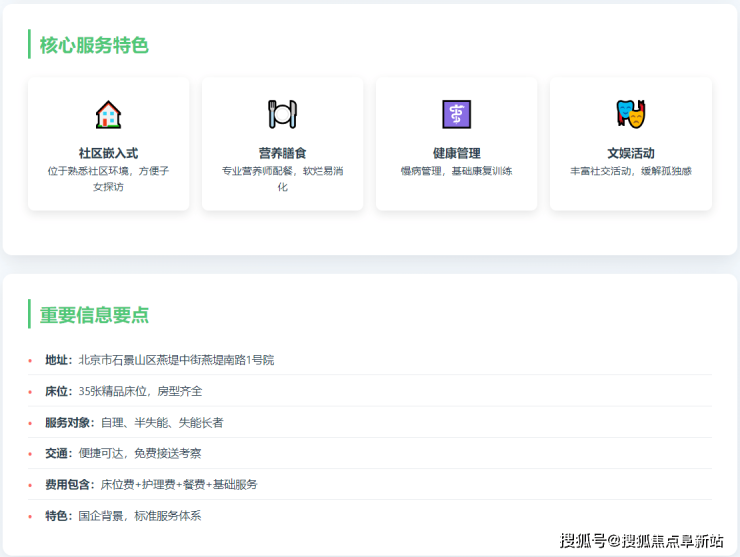Click the 地址 row with Beijing address
The width and height of the screenshot is (740, 557).
160,360
